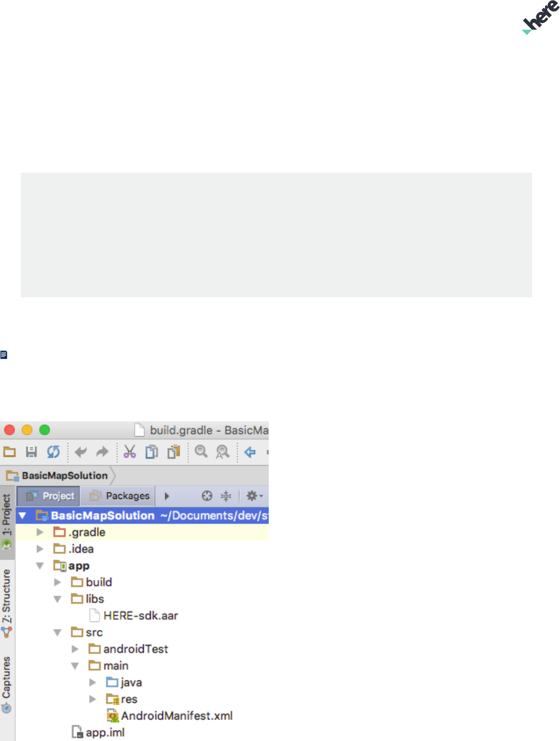The width and height of the screenshot is (560, 741).
Task: Click Scroll from Source crosshair icon
Action: point(207,496)
